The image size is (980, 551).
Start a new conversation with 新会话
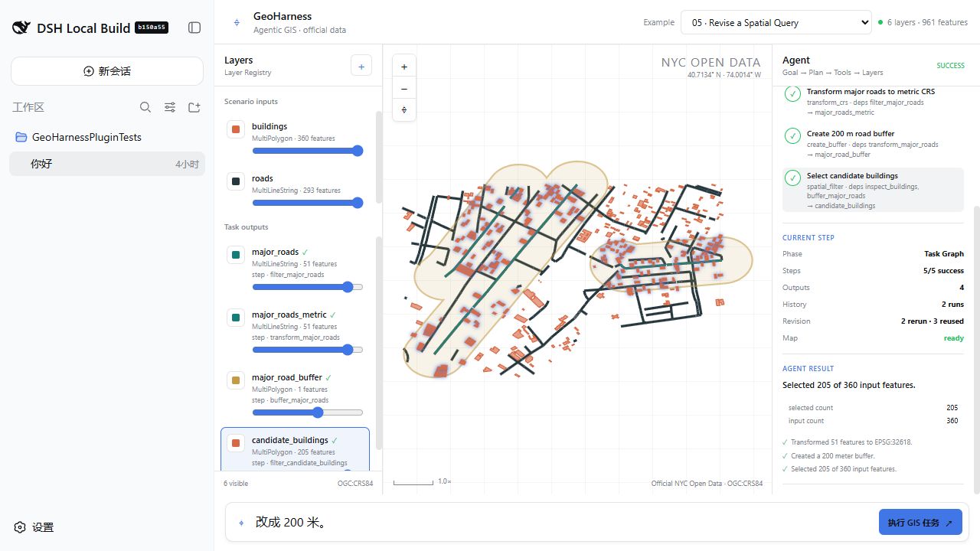[107, 71]
